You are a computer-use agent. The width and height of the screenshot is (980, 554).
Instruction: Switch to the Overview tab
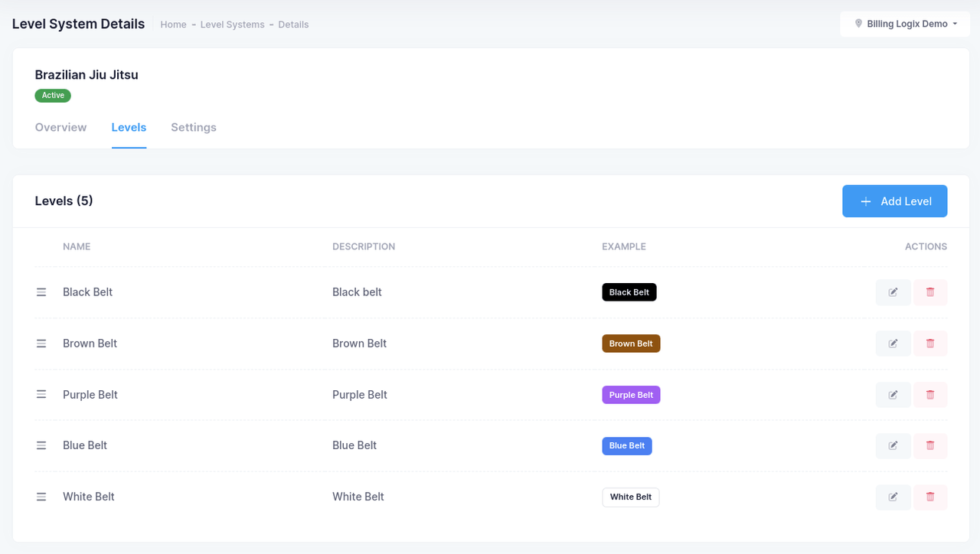(x=60, y=127)
